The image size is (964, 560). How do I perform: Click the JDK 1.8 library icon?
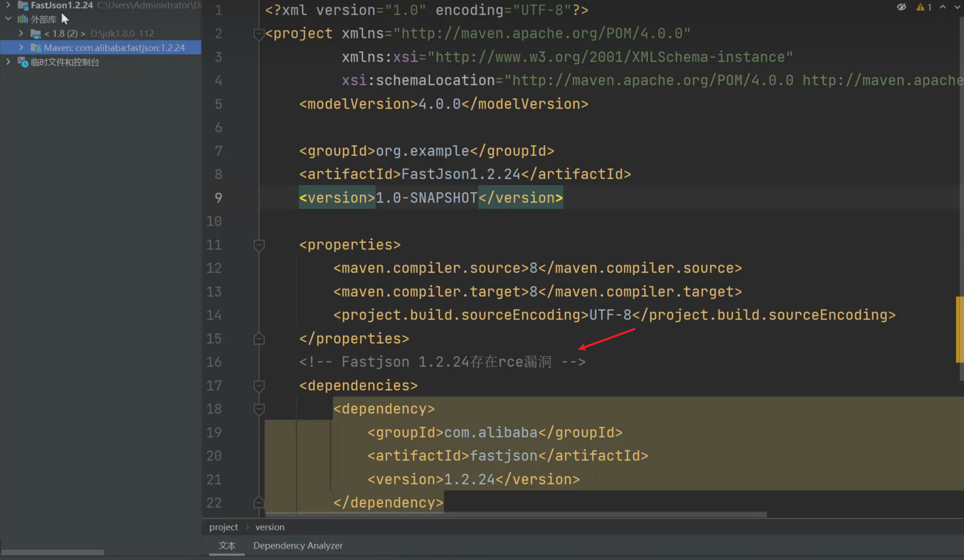point(36,33)
